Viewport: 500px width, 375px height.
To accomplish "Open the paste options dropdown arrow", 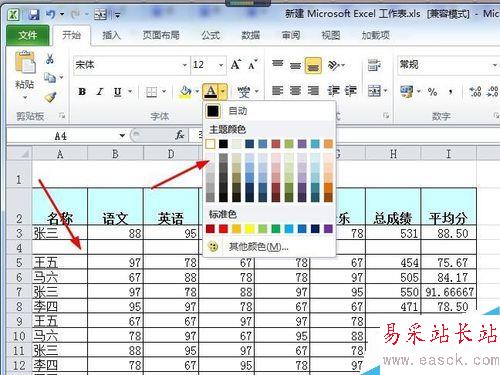I will click(x=25, y=98).
